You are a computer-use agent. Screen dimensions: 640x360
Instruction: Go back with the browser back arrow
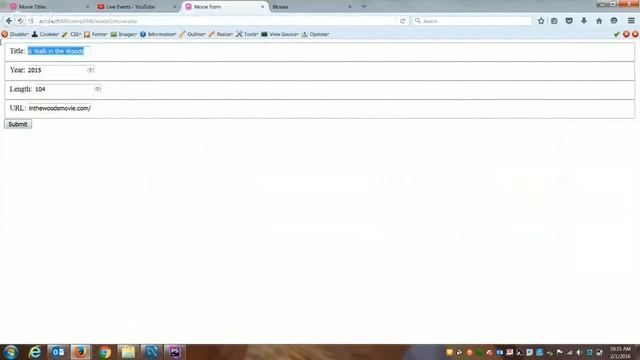point(9,21)
